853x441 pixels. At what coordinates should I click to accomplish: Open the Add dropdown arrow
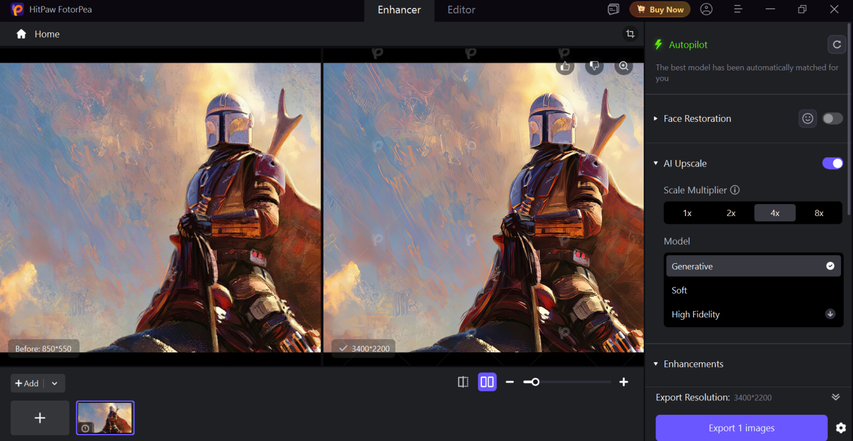click(x=54, y=383)
